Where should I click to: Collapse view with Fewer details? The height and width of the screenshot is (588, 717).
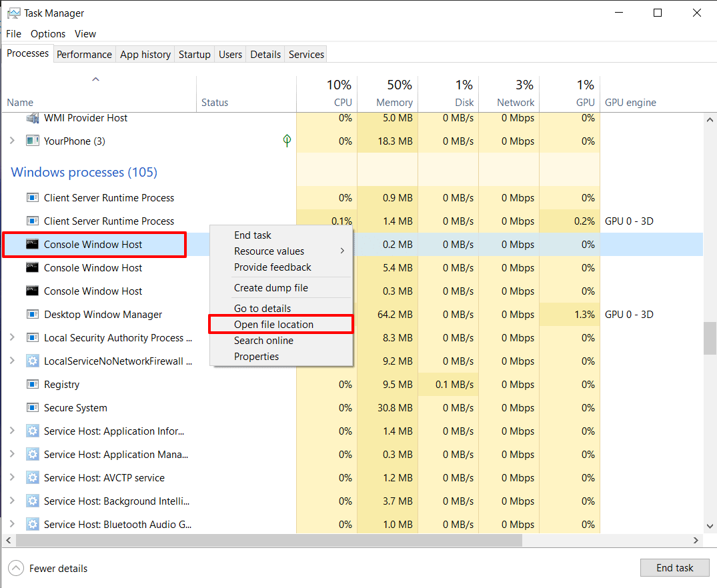click(x=48, y=569)
